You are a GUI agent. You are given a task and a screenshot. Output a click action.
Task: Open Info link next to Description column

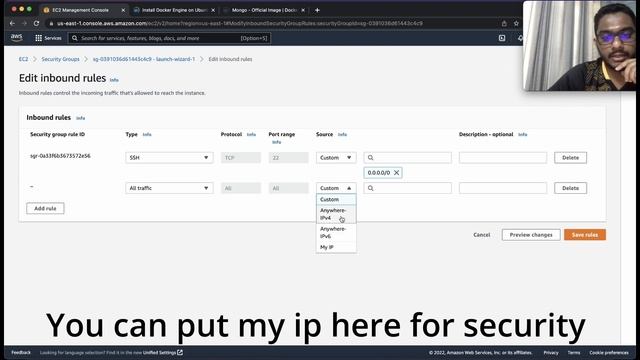tap(522, 134)
